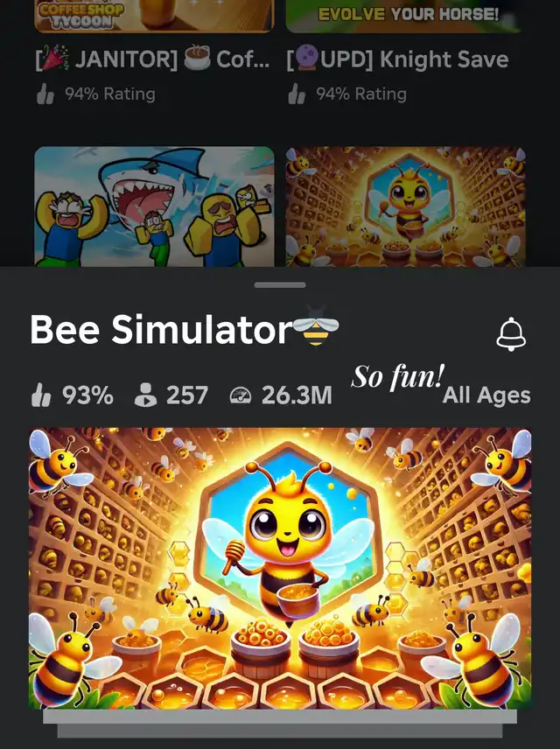Tap the notification bell icon
This screenshot has height=749, width=560.
pos(511,334)
